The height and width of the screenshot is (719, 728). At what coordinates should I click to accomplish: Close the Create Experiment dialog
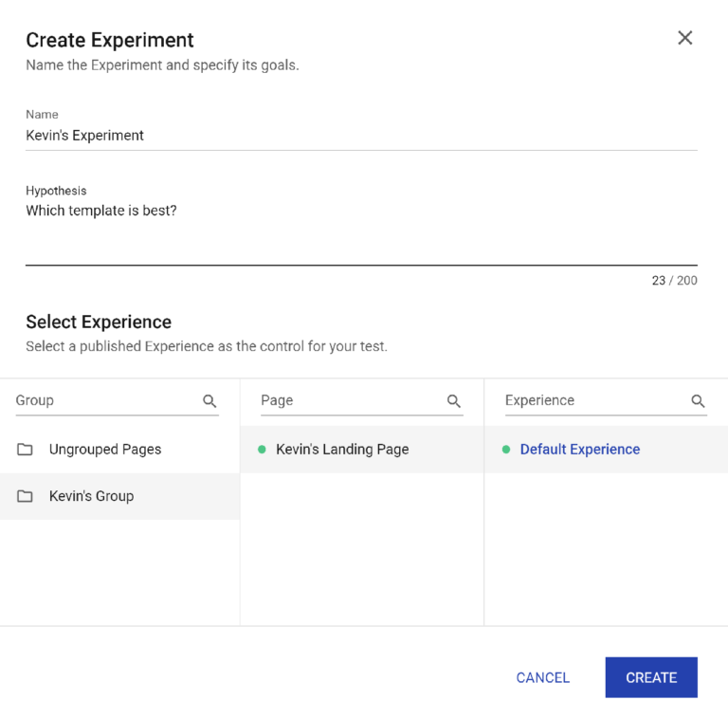click(684, 38)
